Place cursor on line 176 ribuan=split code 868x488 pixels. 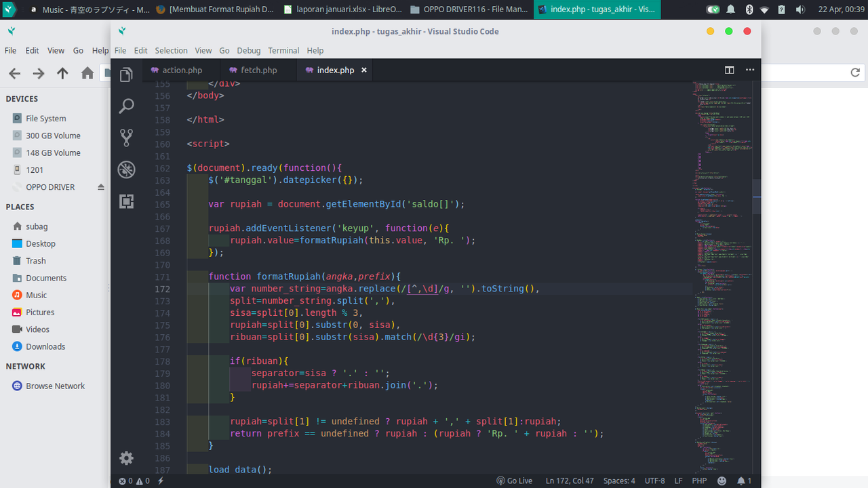[353, 337]
